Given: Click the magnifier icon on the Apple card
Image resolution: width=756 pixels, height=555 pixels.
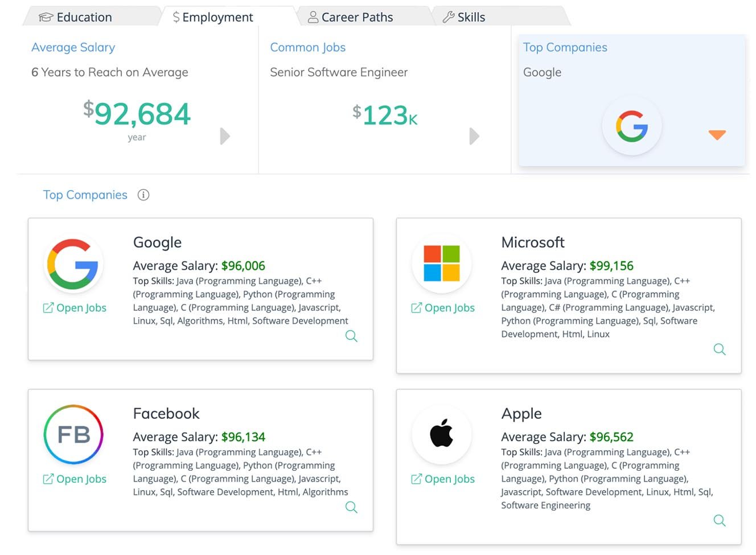Looking at the screenshot, I should tap(720, 520).
